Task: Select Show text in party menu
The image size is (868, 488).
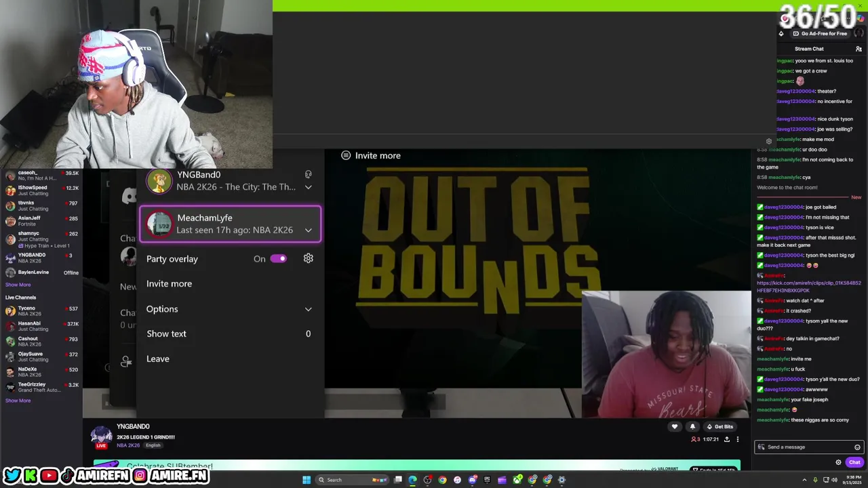Action: [229, 333]
